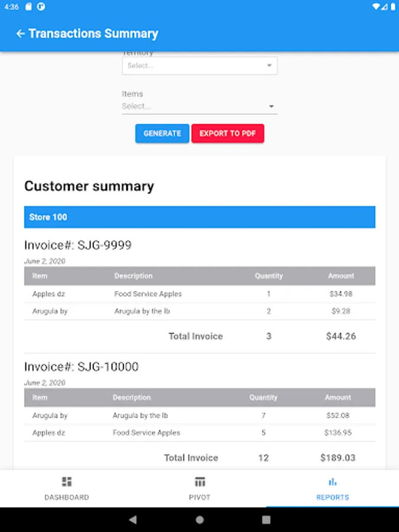The width and height of the screenshot is (399, 532).
Task: Click Arugula by the lb in SJG-10000
Action: 140,416
